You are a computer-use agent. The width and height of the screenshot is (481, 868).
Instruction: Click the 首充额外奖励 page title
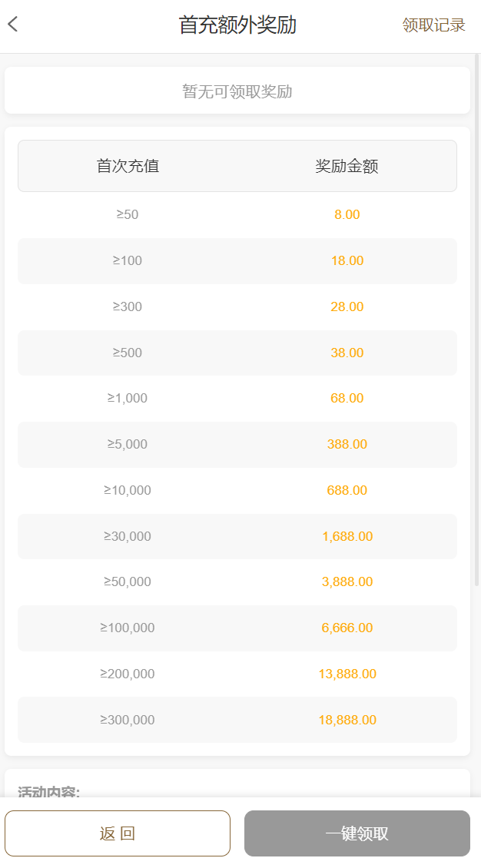[237, 25]
